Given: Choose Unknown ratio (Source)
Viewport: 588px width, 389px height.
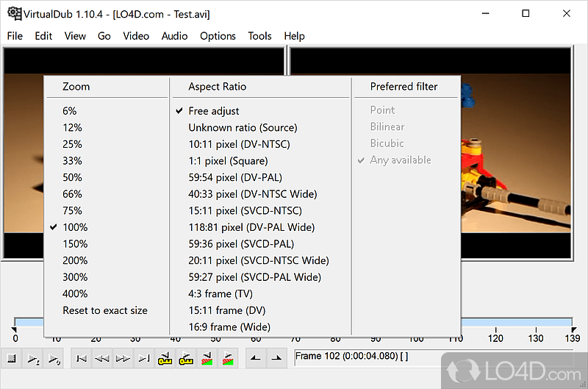Looking at the screenshot, I should (261, 127).
